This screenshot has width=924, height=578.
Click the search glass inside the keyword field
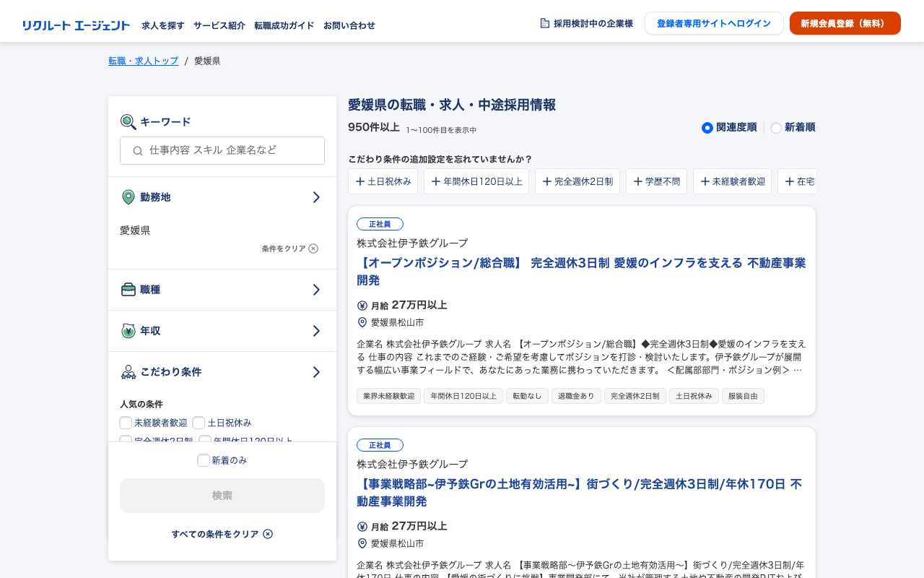coord(138,151)
